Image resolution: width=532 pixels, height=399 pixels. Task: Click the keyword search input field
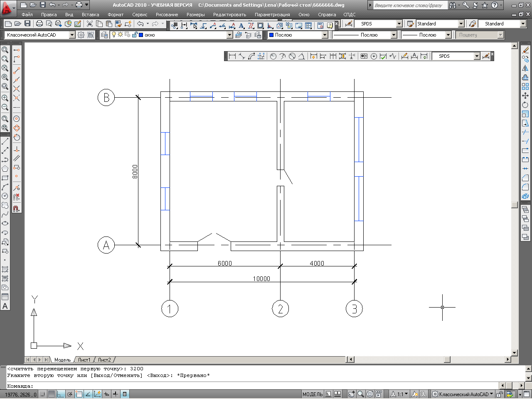pos(410,5)
